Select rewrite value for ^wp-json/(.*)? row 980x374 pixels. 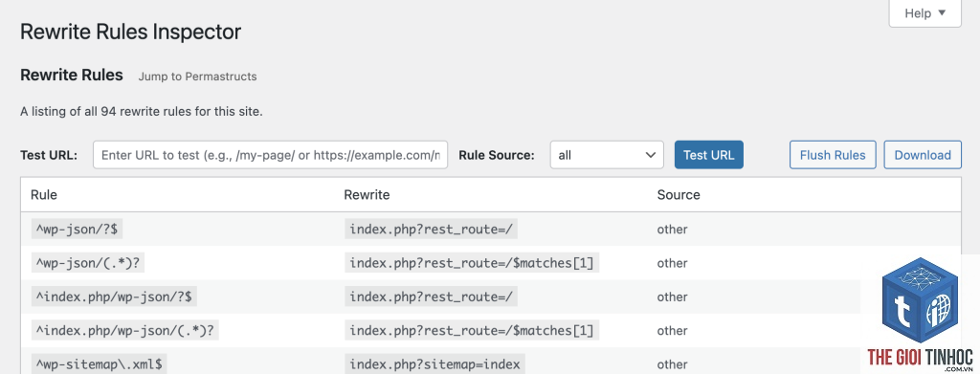click(x=472, y=263)
